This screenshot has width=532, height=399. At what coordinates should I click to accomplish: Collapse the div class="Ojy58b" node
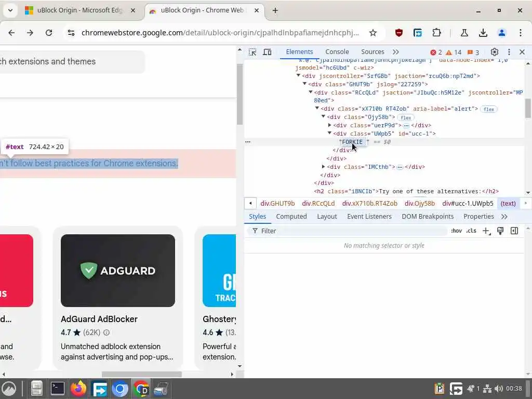[x=323, y=117]
